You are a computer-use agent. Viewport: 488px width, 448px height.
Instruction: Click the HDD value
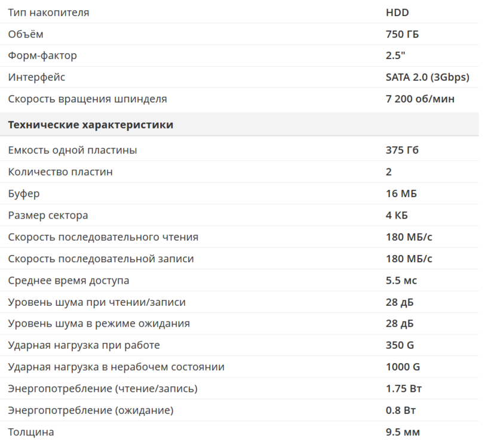397,13
